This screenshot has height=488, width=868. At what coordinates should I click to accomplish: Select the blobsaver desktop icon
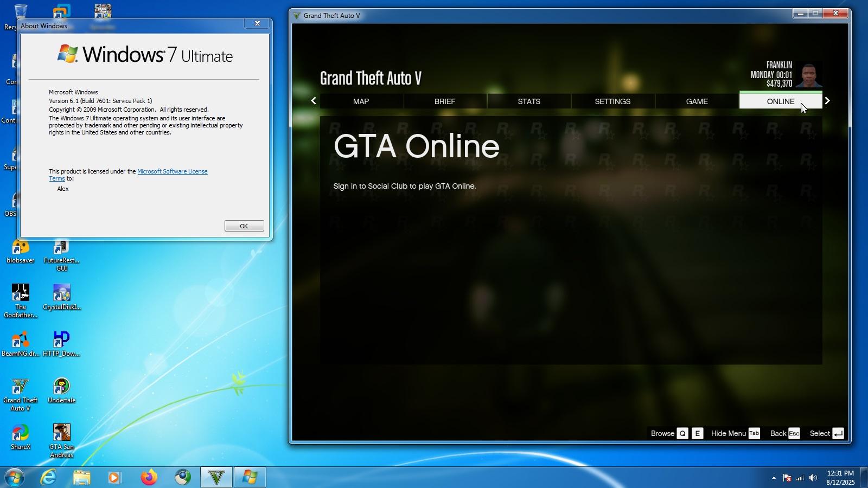coord(21,252)
